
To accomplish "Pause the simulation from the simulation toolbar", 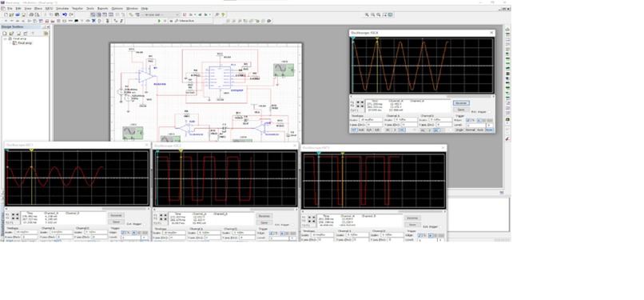I will [165, 21].
